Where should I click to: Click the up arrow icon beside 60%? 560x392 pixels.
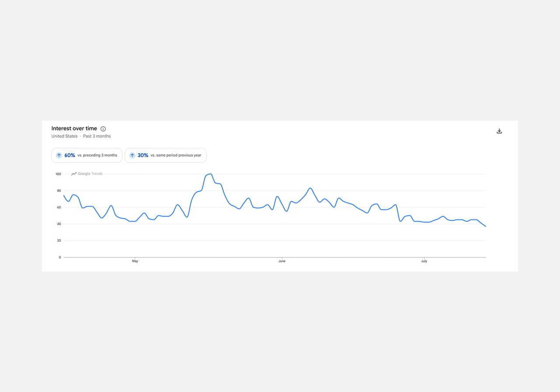point(59,155)
